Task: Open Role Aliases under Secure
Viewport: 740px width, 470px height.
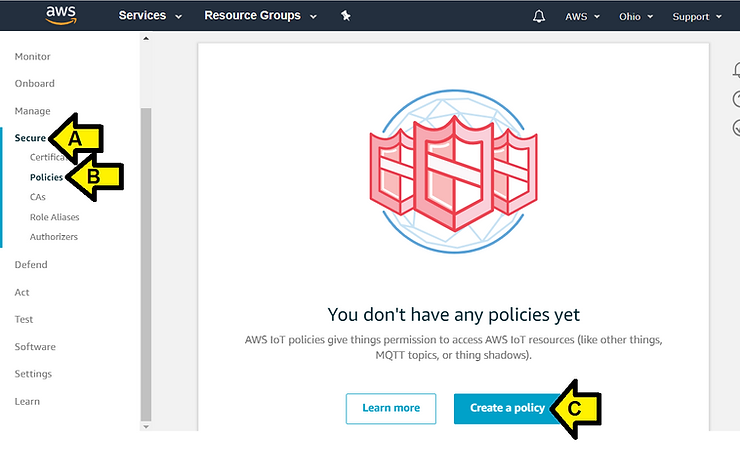Action: (54, 217)
